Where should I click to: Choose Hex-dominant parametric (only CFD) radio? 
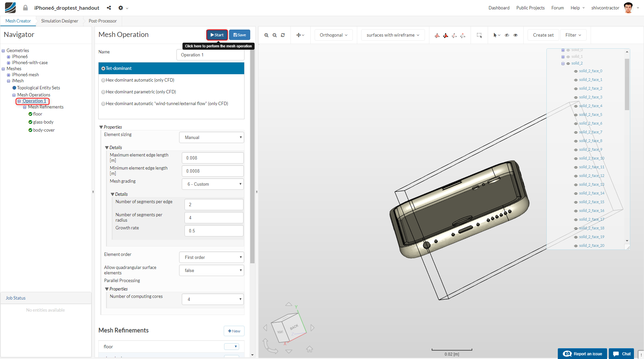click(103, 92)
